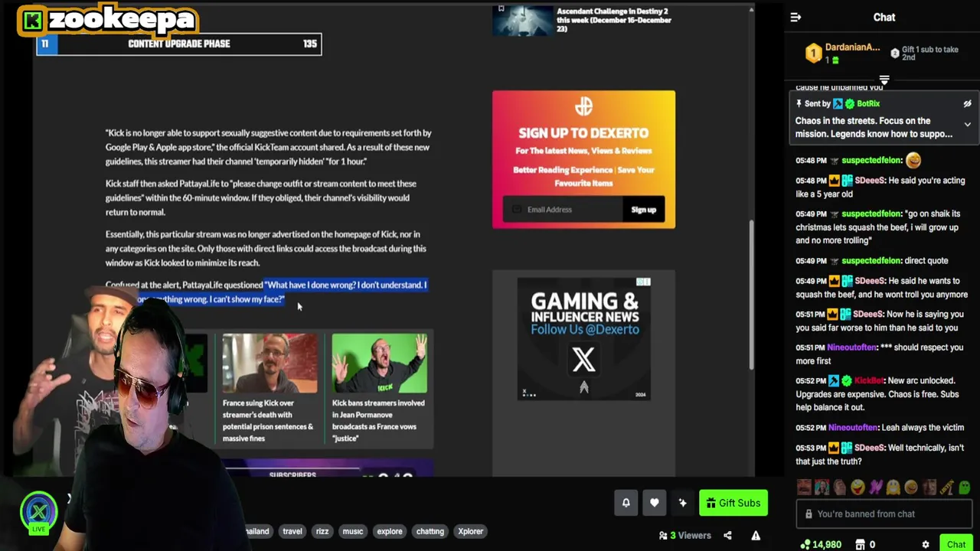Open the channel points 14,980 balance
Viewport: 980px width, 551px height.
click(x=821, y=544)
